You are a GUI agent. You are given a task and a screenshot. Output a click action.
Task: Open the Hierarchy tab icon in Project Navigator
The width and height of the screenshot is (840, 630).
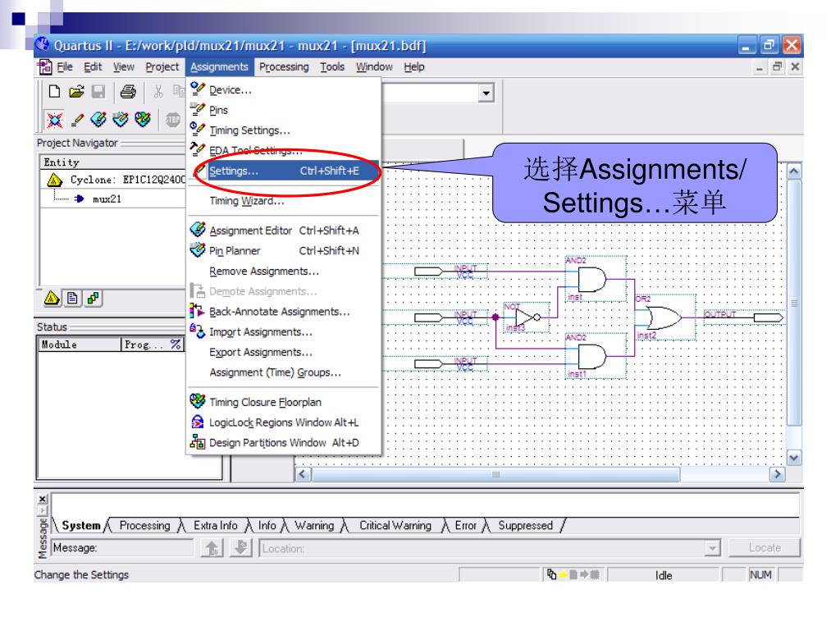(52, 298)
